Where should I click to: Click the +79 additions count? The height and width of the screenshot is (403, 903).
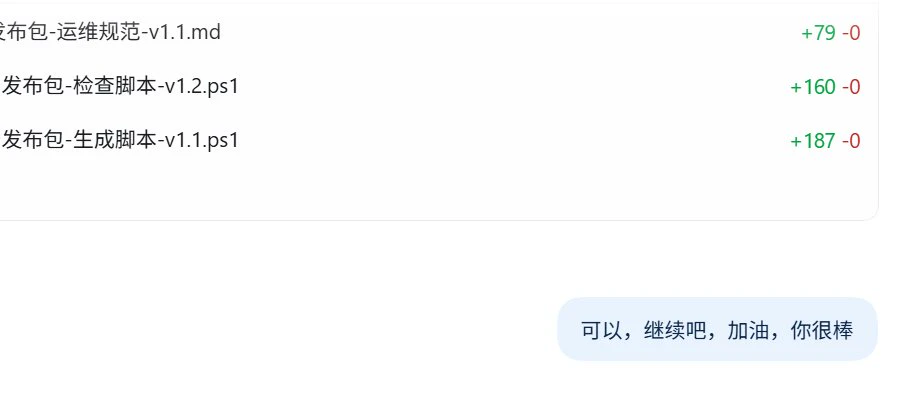coord(818,33)
